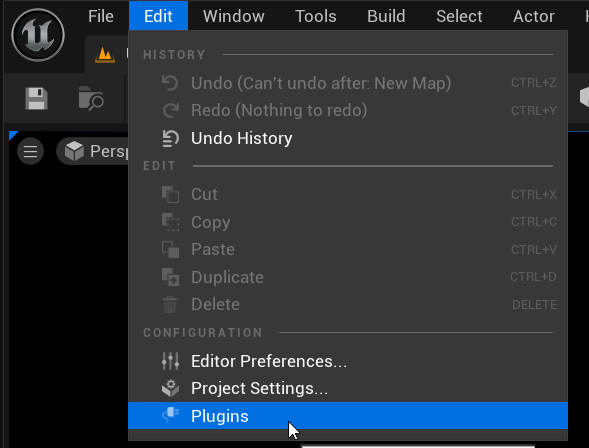Viewport: 589px width, 448px height.
Task: Open the Build menu
Action: [386, 16]
